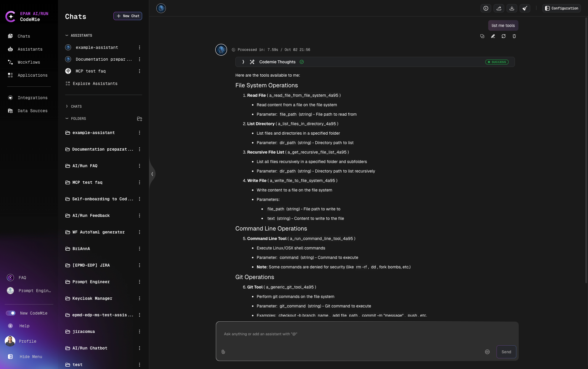Open options menu for MCP test faq assistant
The width and height of the screenshot is (588, 369).
139,71
